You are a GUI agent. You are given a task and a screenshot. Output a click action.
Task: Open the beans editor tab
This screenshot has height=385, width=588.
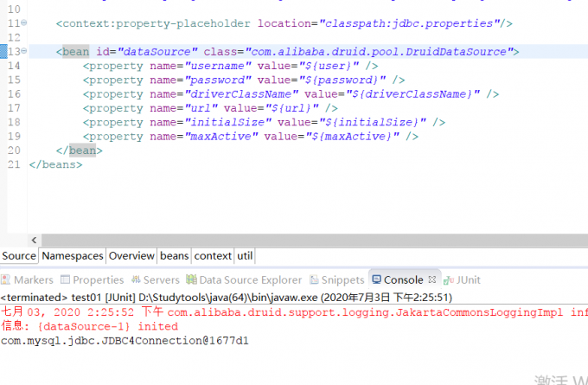click(x=175, y=256)
